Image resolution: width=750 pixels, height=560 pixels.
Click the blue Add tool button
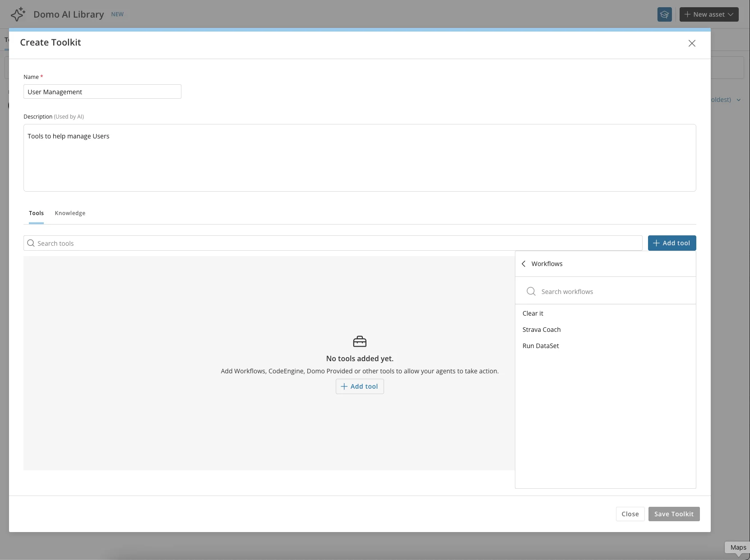click(x=672, y=243)
